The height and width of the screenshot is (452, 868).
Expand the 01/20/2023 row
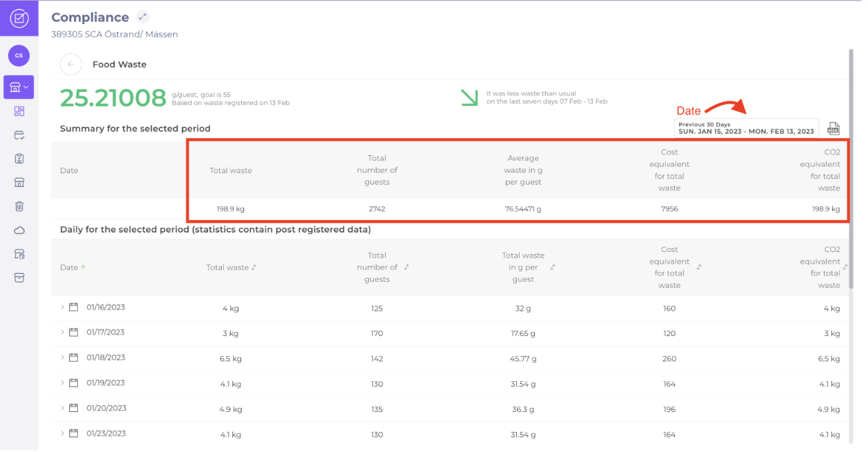click(63, 408)
